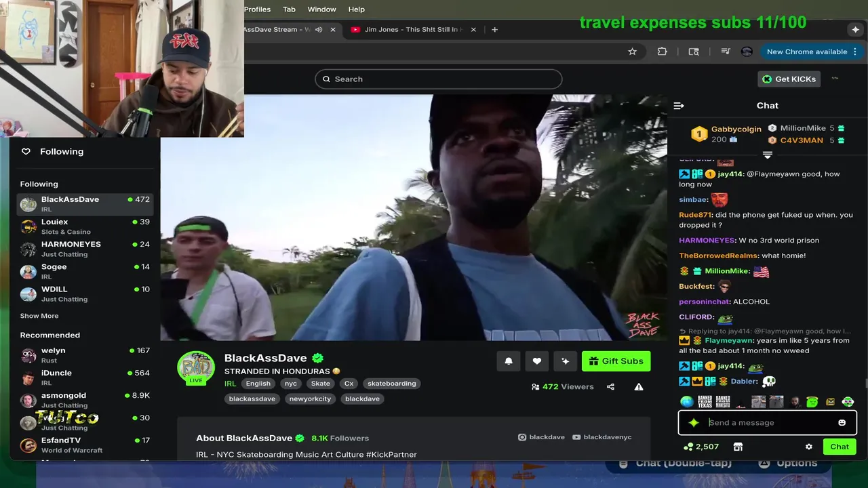This screenshot has height=488, width=868.
Task: Open WDILL channel in sidebar
Action: pos(85,293)
